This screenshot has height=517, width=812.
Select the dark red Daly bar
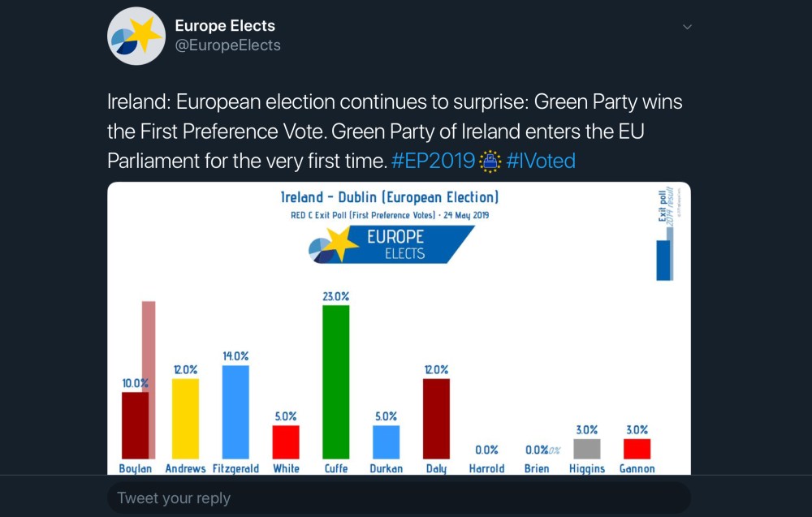click(436, 418)
